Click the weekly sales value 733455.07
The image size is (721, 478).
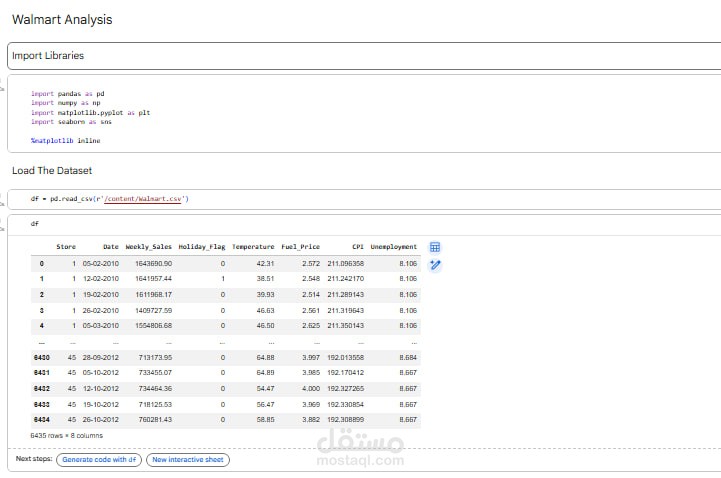(x=155, y=373)
